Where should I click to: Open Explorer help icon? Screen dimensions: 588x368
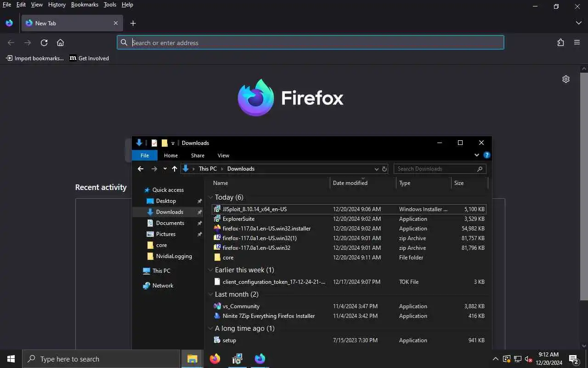[x=487, y=155]
